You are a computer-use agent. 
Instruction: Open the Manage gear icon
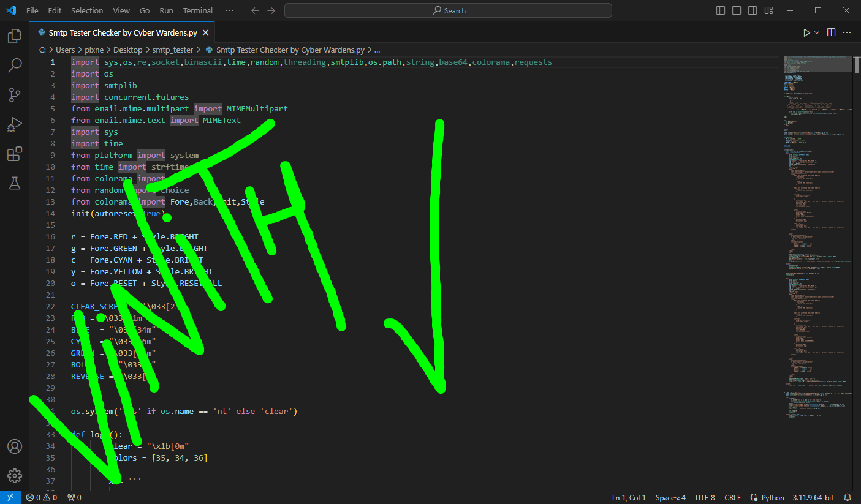[x=15, y=475]
